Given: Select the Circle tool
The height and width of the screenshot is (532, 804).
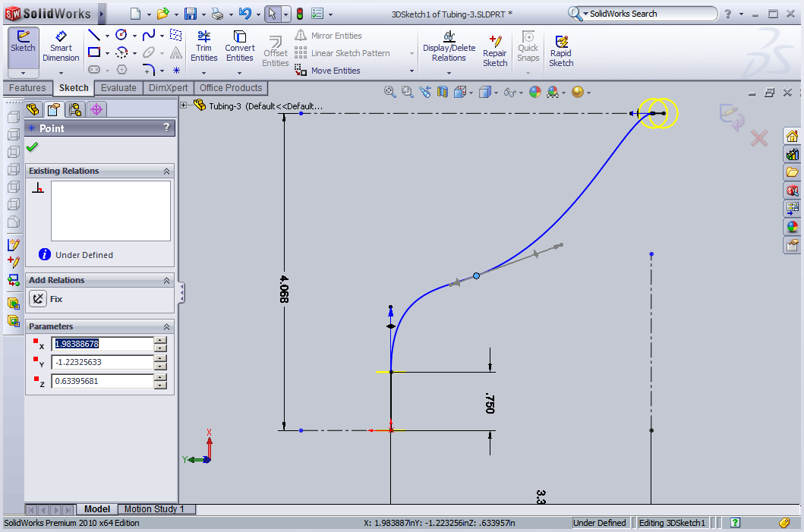Looking at the screenshot, I should click(121, 35).
